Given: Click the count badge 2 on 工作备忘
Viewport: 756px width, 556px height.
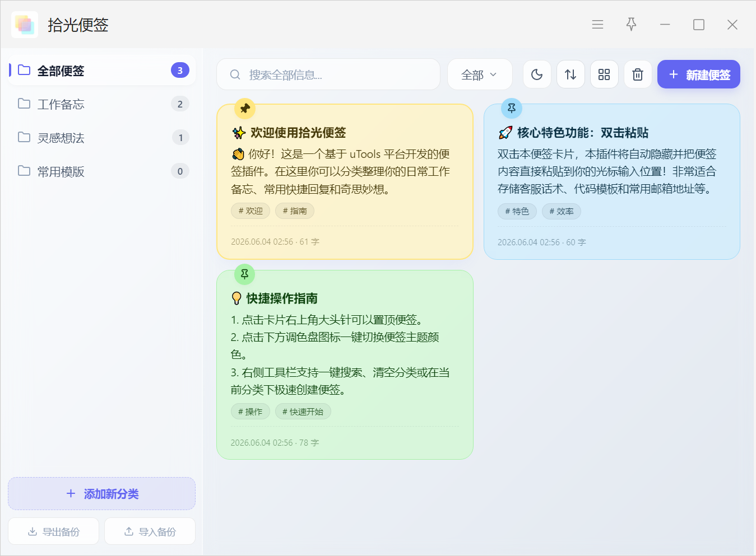Looking at the screenshot, I should coord(180,104).
